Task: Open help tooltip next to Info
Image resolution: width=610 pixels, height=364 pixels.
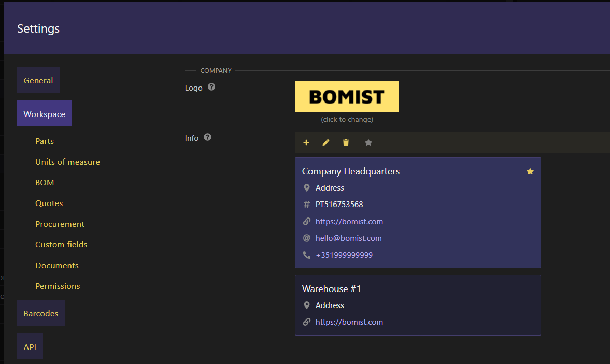Action: 208,137
